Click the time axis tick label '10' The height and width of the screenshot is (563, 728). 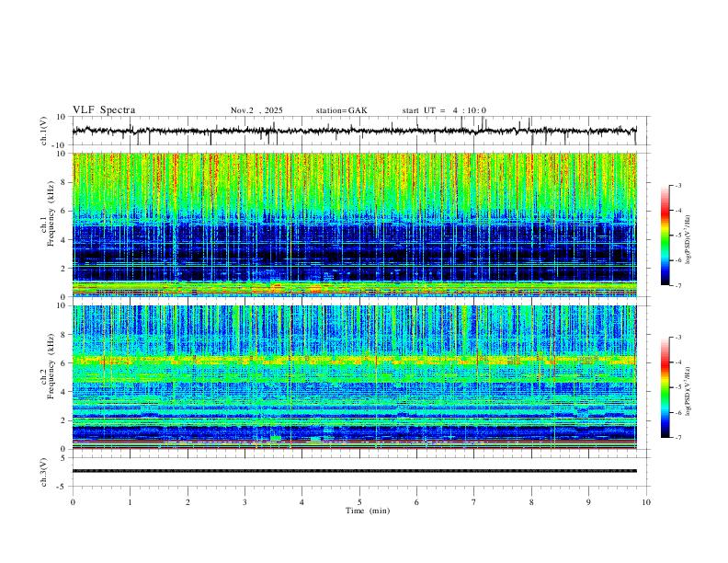(646, 502)
